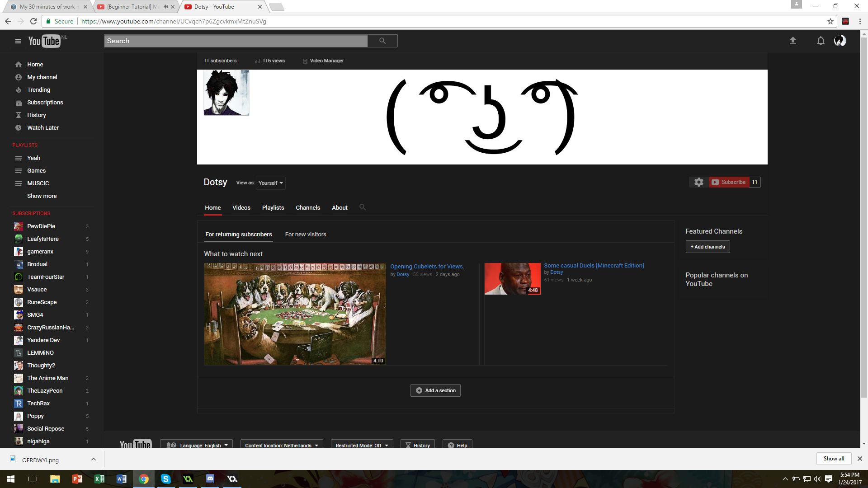Open Skype from taskbar
Screen dimensions: 868x488
[166, 479]
